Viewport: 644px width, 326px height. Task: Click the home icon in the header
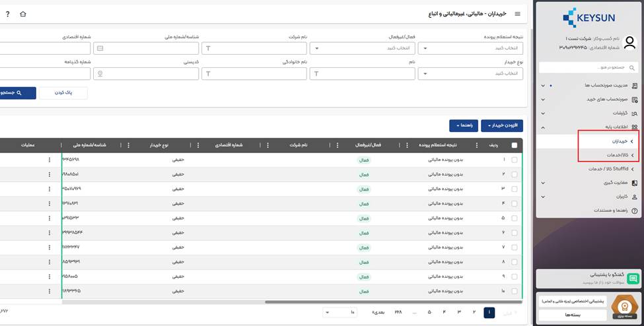point(23,14)
